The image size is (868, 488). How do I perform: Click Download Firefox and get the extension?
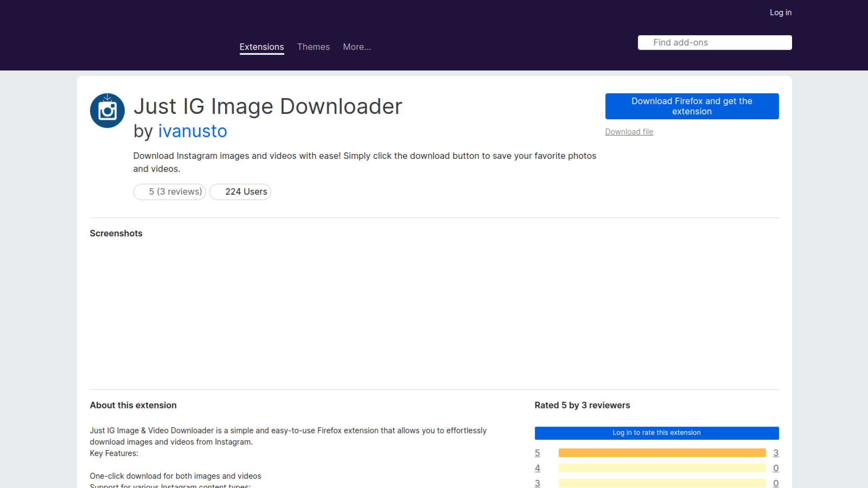point(692,106)
